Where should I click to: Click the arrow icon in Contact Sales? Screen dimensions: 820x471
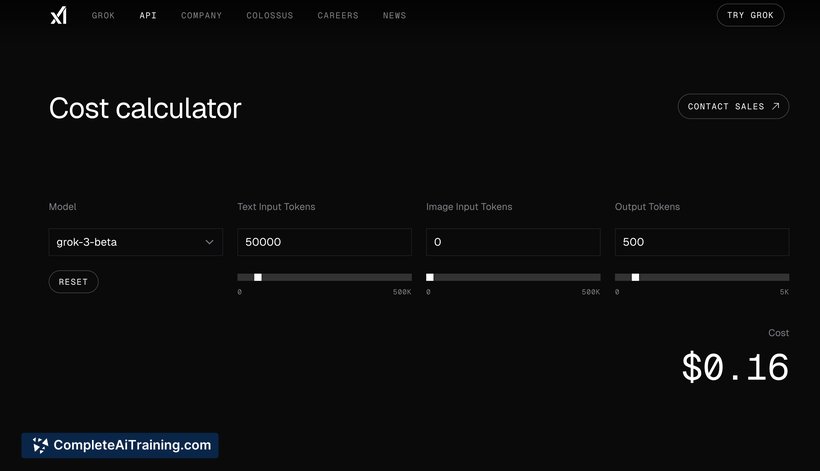tap(775, 106)
